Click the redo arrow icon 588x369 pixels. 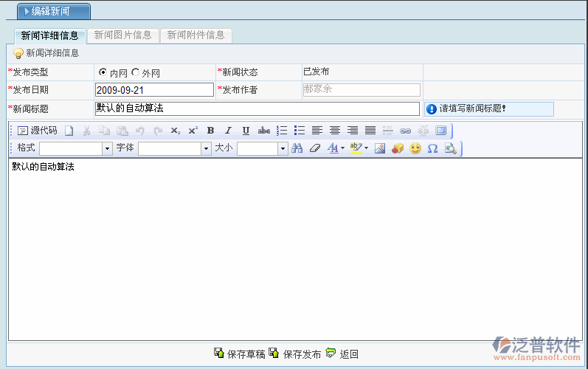(x=158, y=131)
